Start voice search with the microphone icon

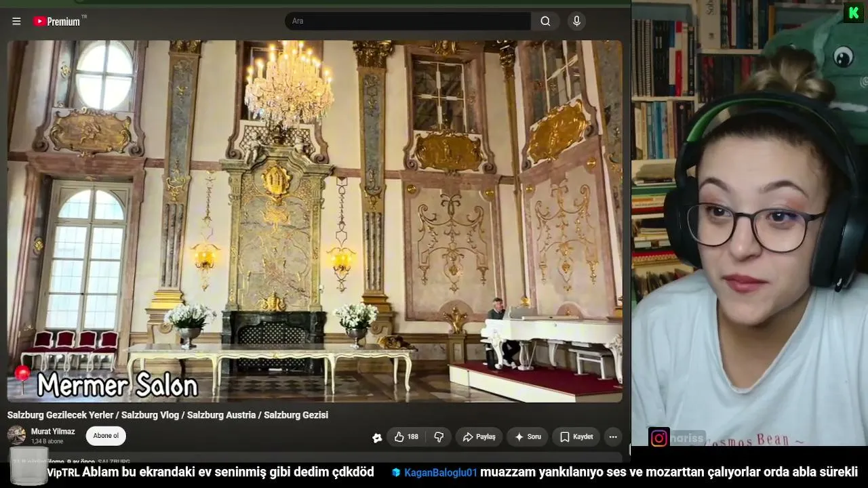[576, 21]
